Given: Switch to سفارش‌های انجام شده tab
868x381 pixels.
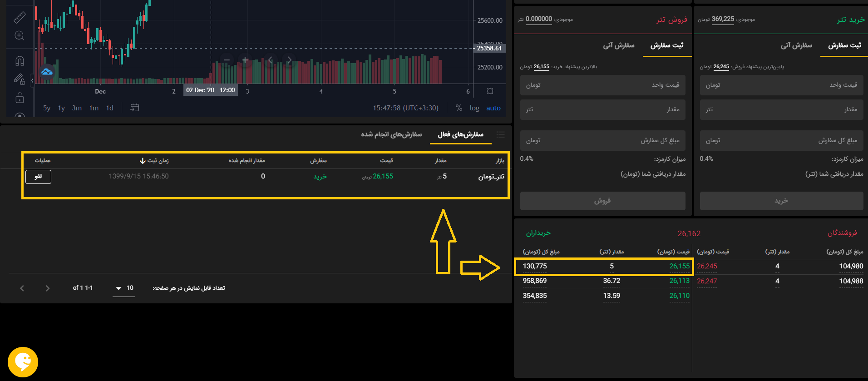Looking at the screenshot, I should (391, 134).
